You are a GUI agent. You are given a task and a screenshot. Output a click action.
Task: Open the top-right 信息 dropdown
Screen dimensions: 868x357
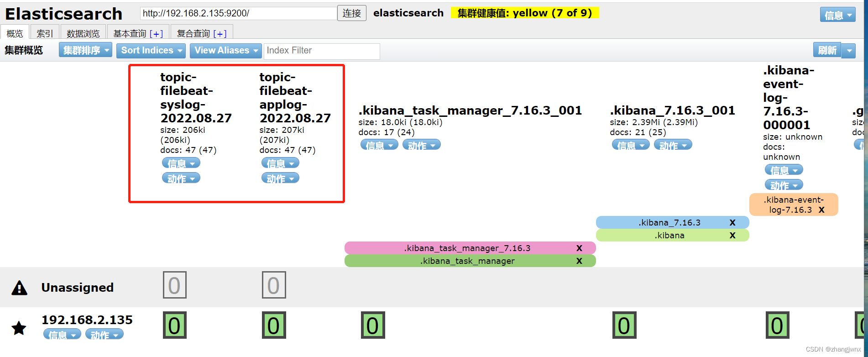(837, 15)
